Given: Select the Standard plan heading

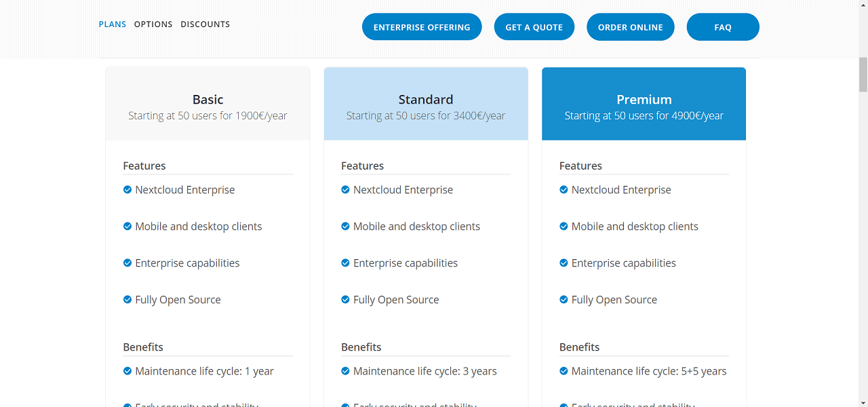Looking at the screenshot, I should tap(426, 100).
